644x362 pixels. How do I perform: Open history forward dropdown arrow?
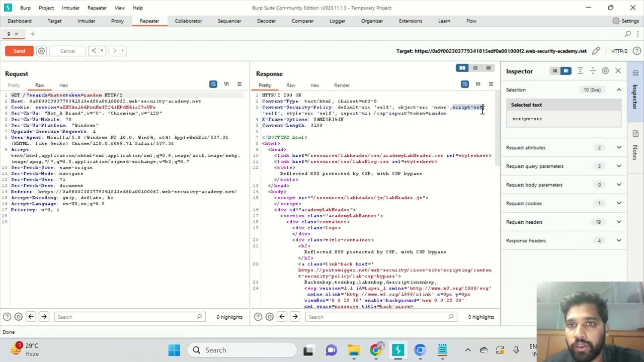click(x=122, y=51)
